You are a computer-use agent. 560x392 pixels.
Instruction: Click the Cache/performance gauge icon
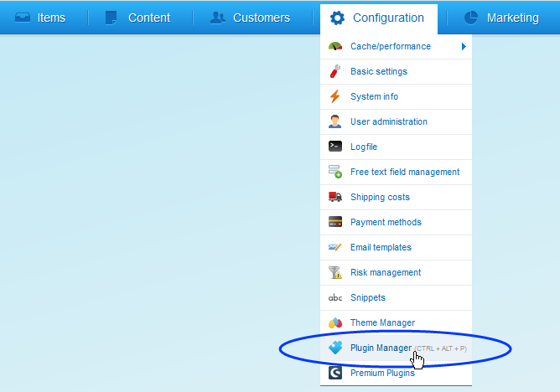(335, 46)
